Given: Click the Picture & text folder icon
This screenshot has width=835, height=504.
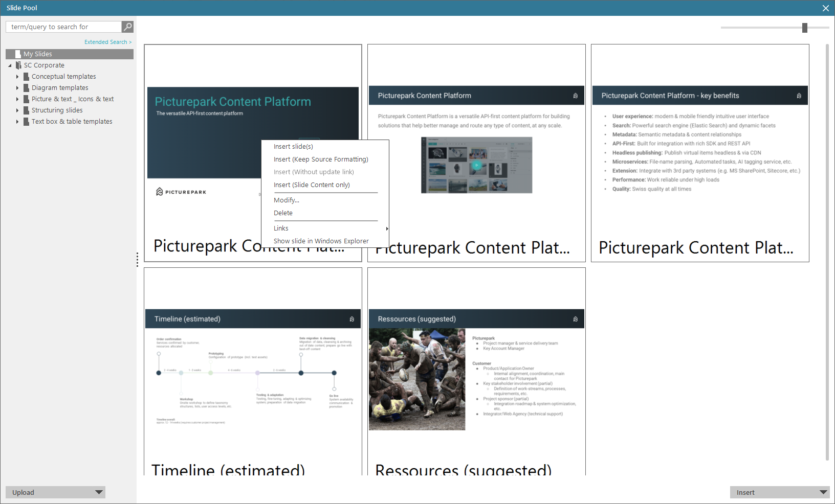Looking at the screenshot, I should tap(26, 99).
